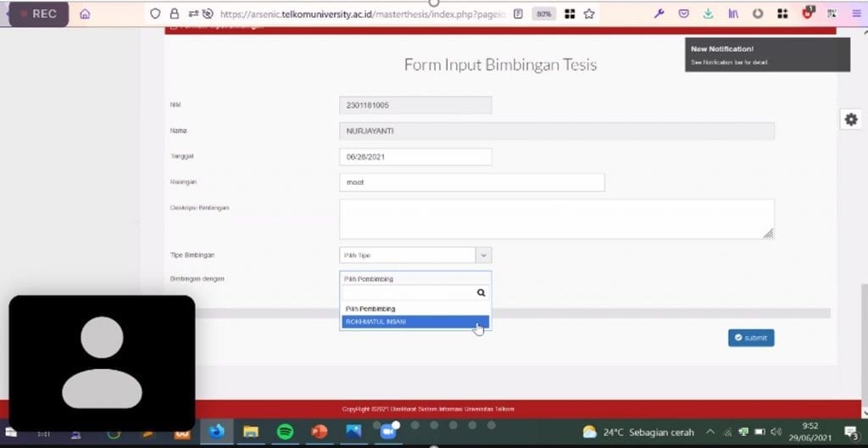Click the browser Home icon
The height and width of the screenshot is (448, 868).
click(x=85, y=14)
